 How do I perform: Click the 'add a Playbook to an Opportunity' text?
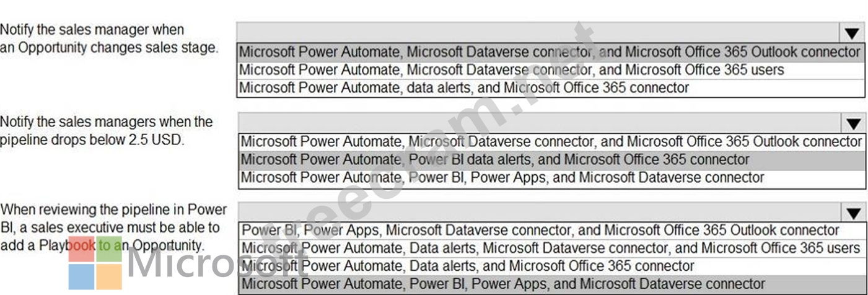[102, 245]
